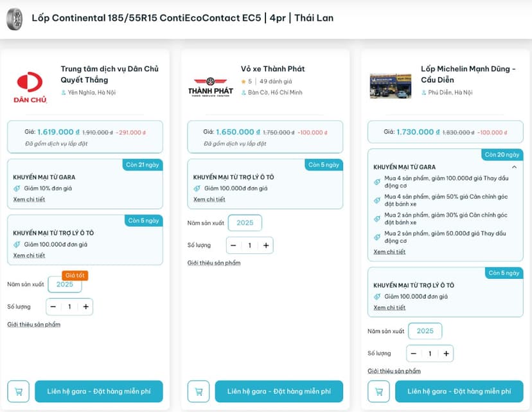
Task: Click the Còn 20 ngày badge
Action: (502, 155)
